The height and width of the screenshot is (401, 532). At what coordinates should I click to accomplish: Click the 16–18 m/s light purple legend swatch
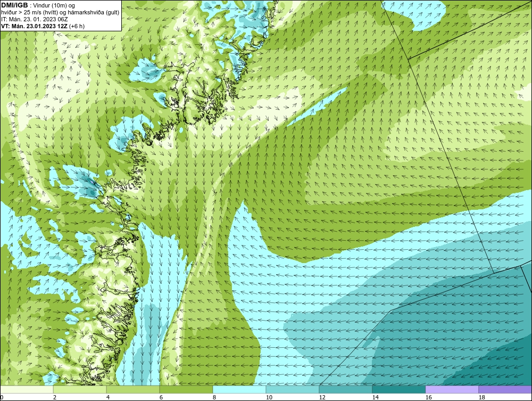[452, 389]
